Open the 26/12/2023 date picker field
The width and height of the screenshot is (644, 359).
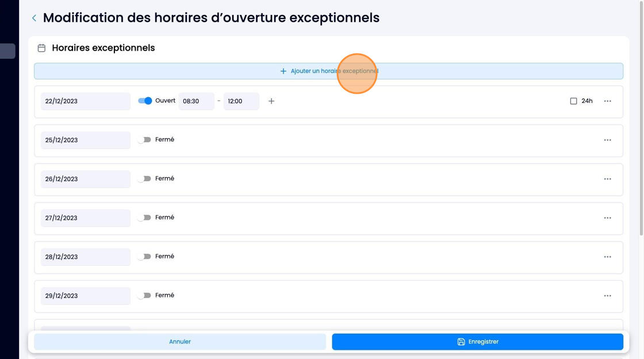(x=86, y=179)
